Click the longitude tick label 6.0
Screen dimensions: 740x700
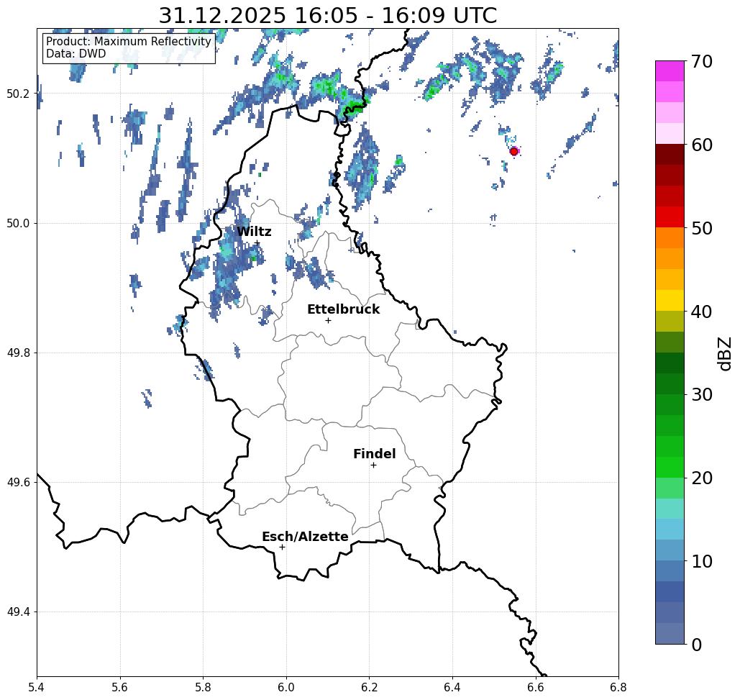[286, 687]
